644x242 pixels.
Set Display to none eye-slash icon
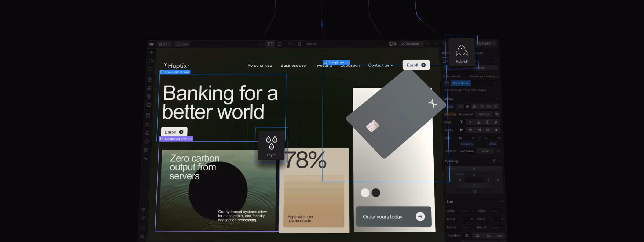click(496, 106)
